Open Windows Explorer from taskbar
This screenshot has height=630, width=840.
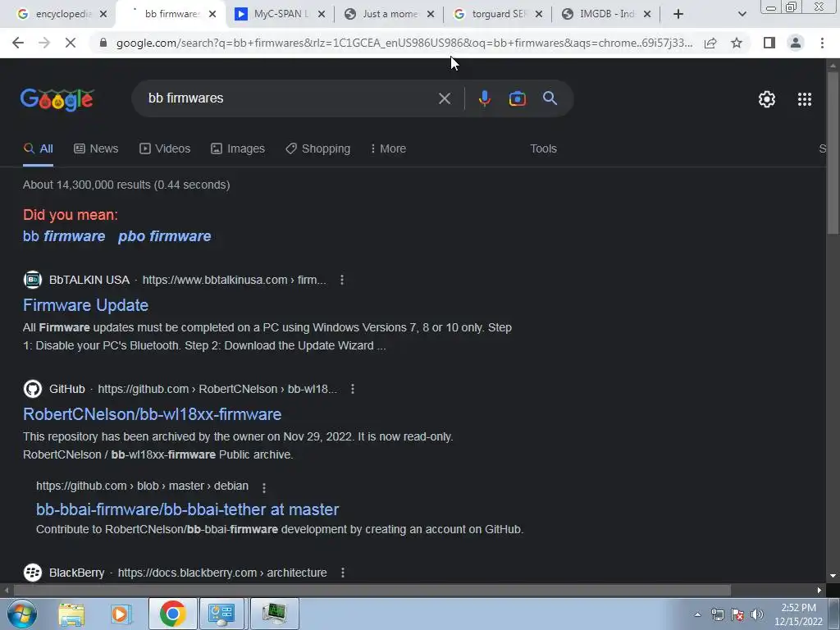71,614
